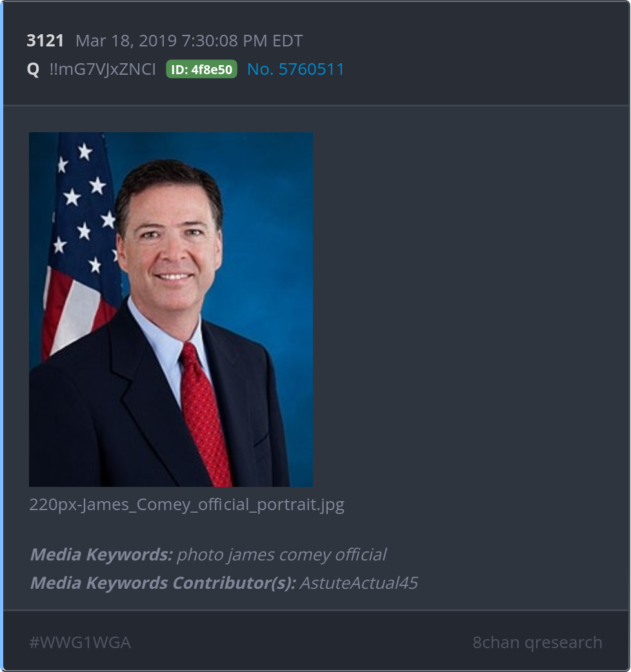Viewport: 631px width, 672px height.
Task: Click the #WWG1WGA hashtag in footer
Action: [x=80, y=642]
